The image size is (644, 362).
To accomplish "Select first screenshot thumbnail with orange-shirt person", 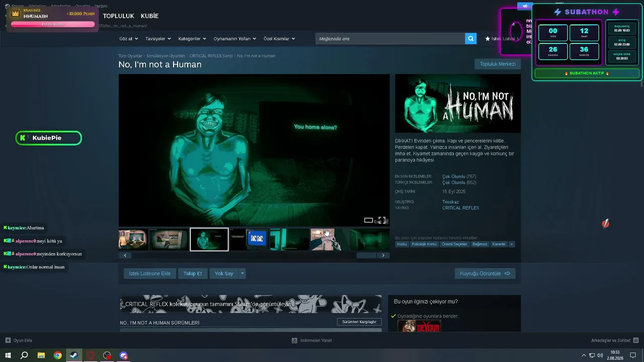I will (133, 239).
